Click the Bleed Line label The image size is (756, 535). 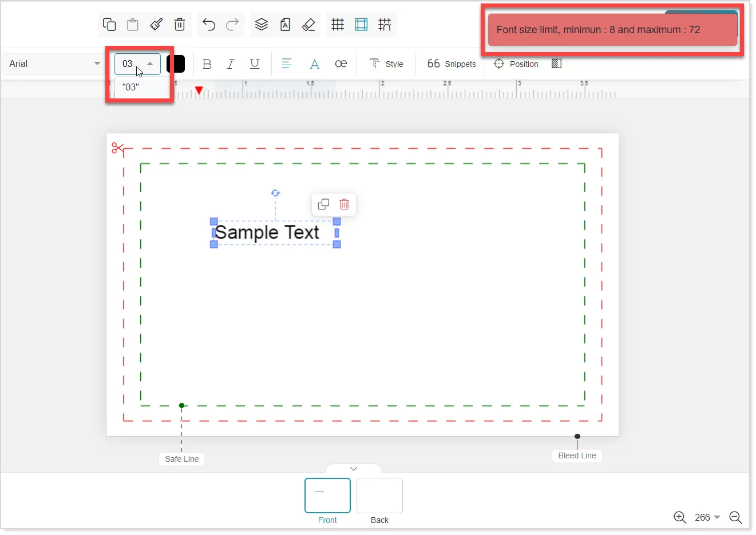tap(577, 455)
